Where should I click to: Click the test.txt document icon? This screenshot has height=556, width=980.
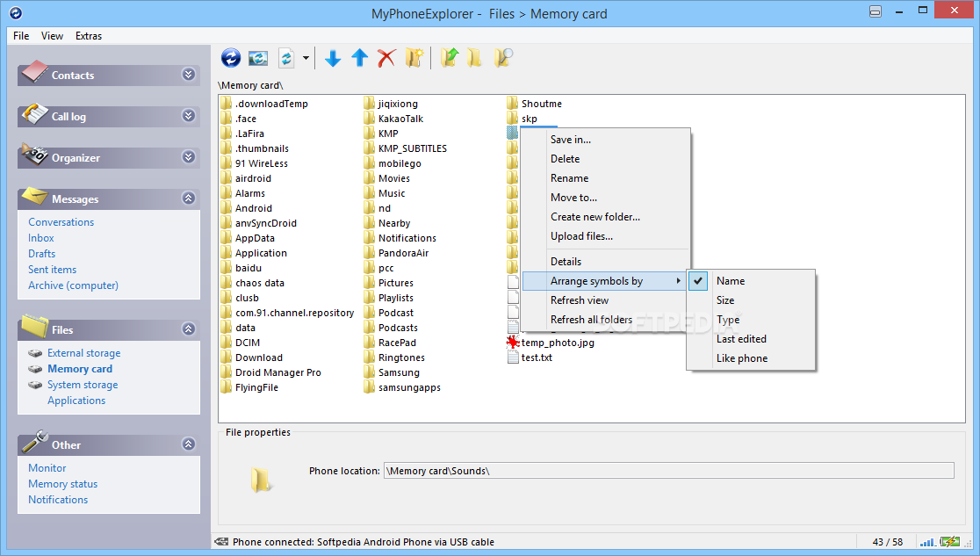click(x=513, y=357)
